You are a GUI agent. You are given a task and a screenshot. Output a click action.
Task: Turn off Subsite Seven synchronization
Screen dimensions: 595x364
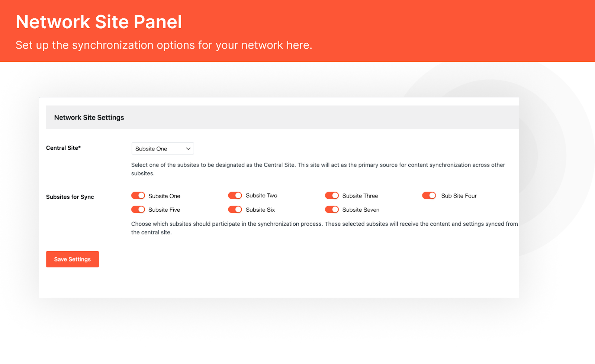click(x=332, y=209)
